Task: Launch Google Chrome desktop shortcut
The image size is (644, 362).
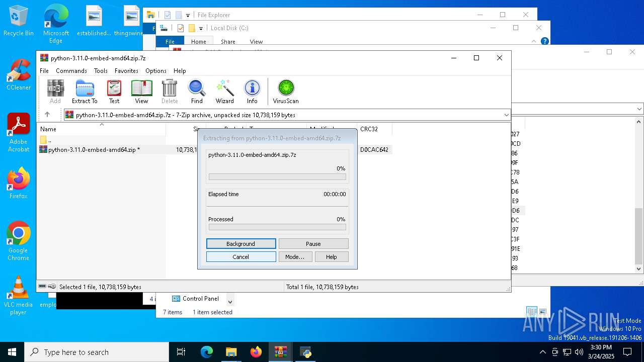Action: coord(19,241)
